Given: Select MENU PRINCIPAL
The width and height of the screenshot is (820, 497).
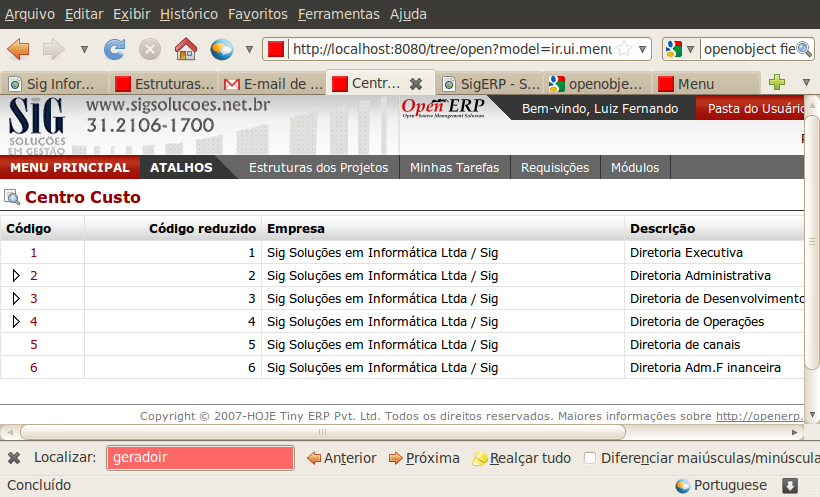Looking at the screenshot, I should pyautogui.click(x=70, y=167).
